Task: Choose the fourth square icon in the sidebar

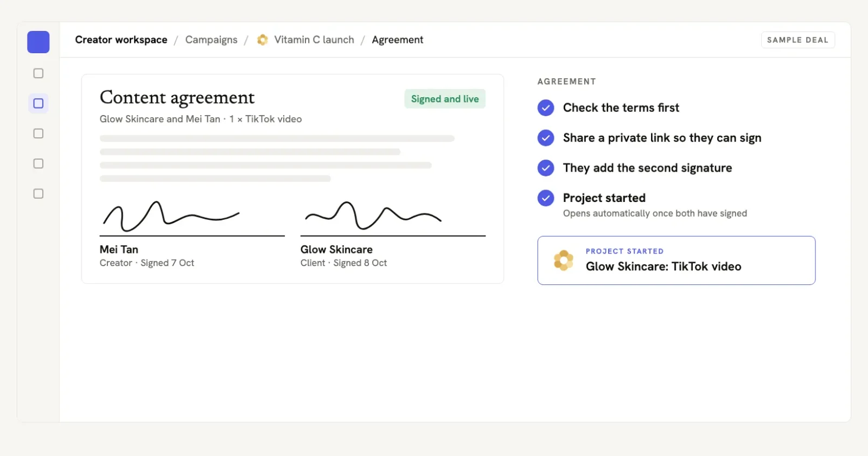Action: point(39,163)
